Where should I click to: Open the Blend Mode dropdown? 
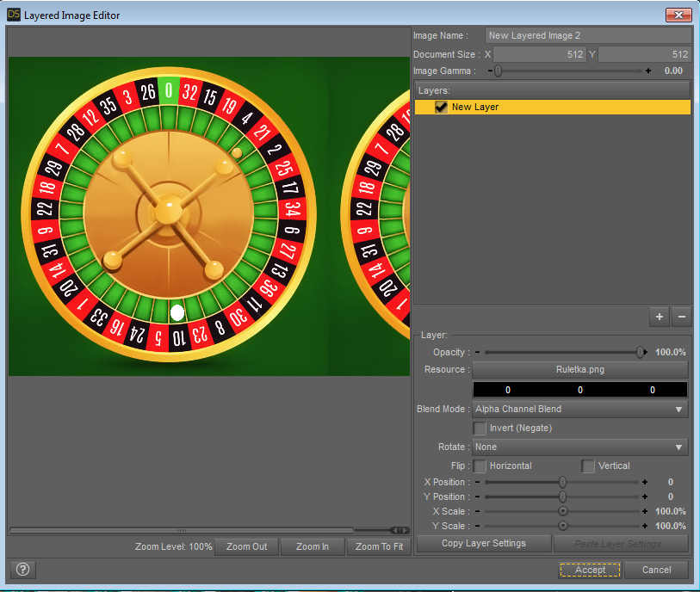(579, 410)
